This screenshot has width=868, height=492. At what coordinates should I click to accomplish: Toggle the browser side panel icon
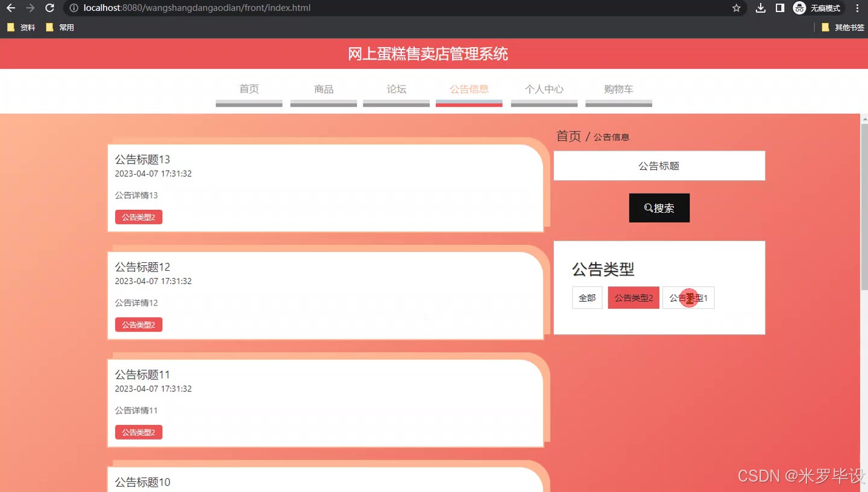[x=779, y=8]
